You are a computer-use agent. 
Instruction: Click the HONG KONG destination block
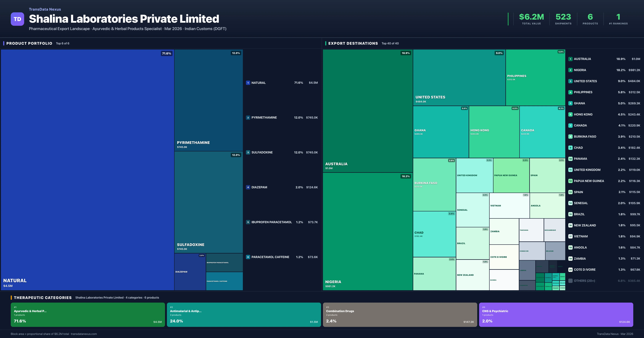click(x=494, y=132)
